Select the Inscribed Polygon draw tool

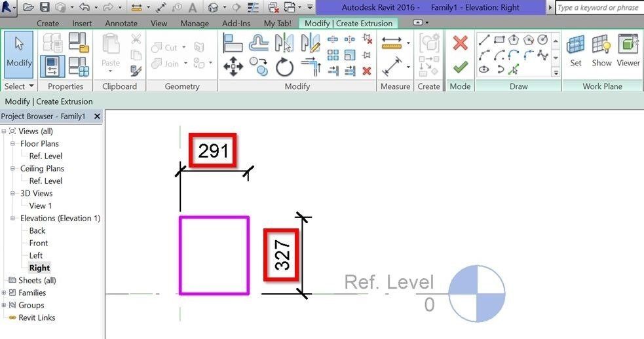pyautogui.click(x=514, y=40)
